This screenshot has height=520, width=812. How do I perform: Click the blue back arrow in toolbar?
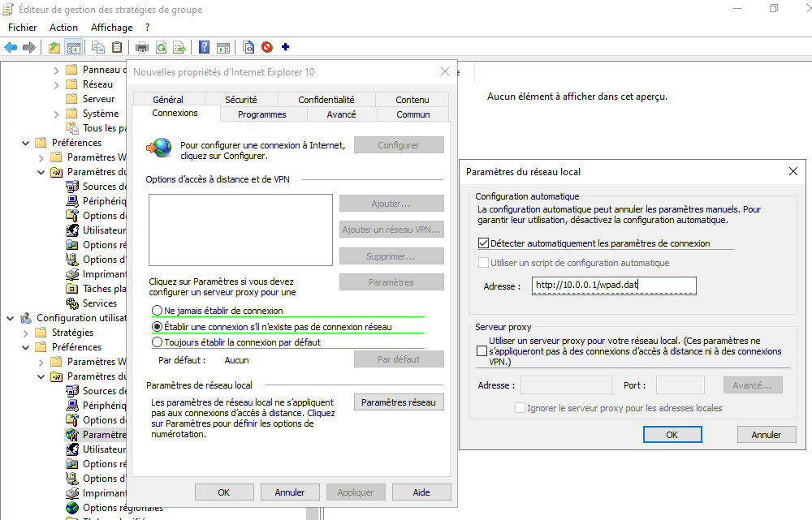(x=11, y=47)
